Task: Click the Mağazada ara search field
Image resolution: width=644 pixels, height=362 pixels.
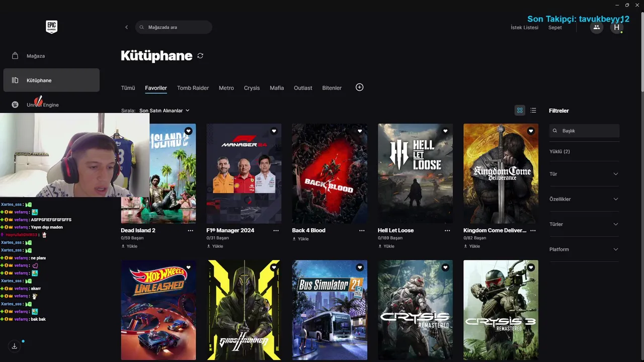Action: tap(174, 27)
